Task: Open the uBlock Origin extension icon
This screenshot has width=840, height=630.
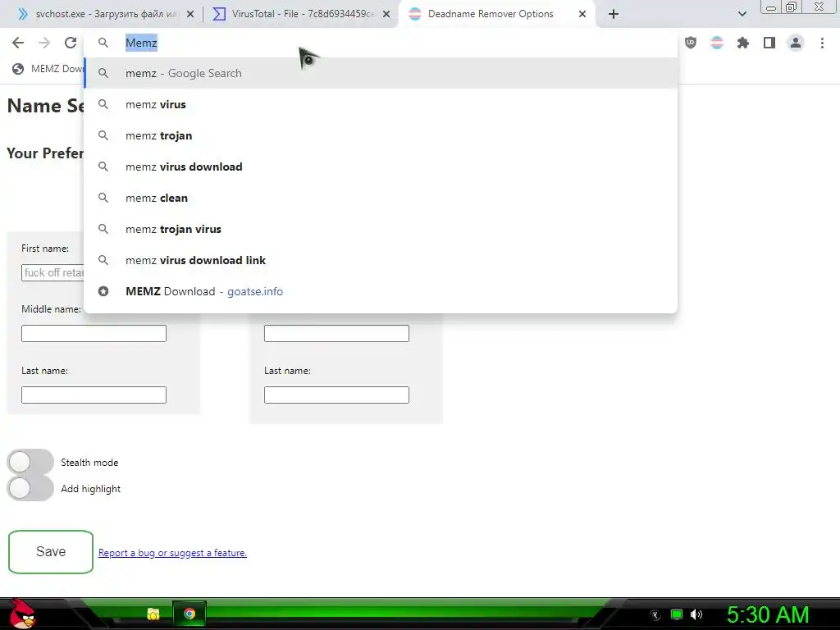Action: click(x=691, y=43)
